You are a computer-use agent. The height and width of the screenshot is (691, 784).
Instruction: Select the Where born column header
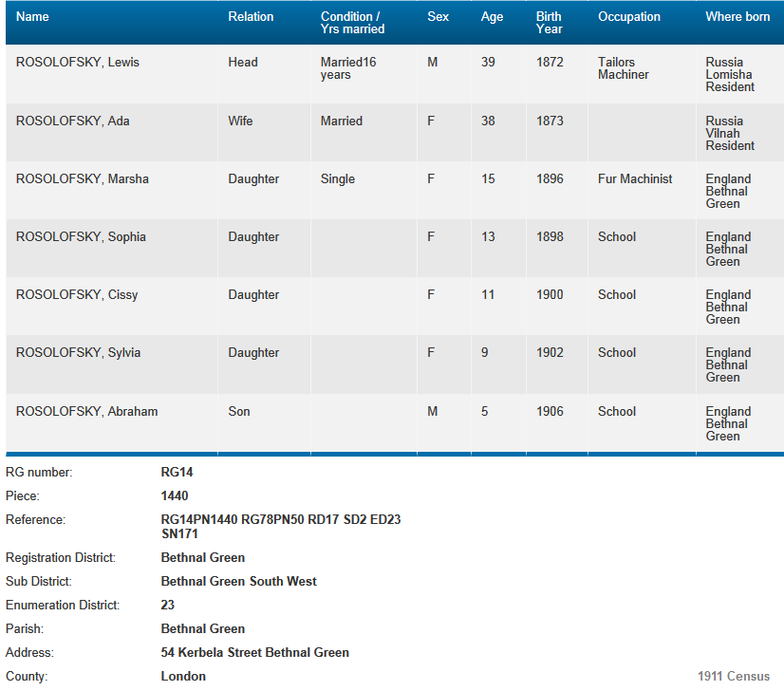[737, 17]
